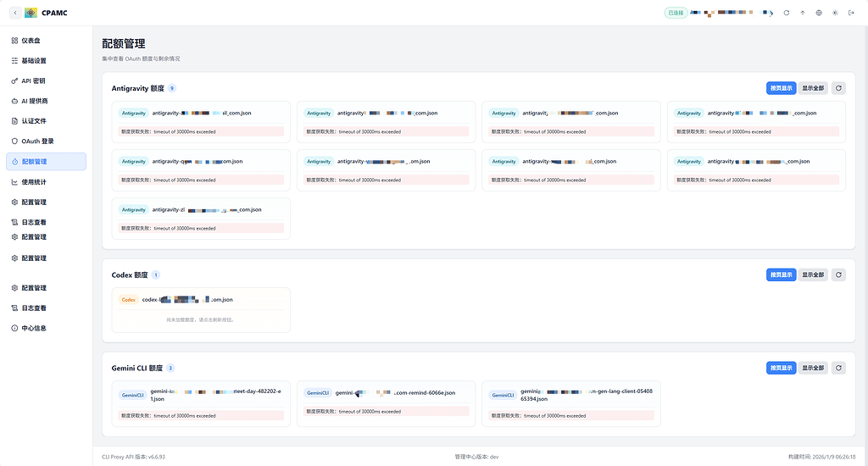Screen dimensions: 868x466
Task: Click the antigravity-q… file name card
Action: coord(197,162)
